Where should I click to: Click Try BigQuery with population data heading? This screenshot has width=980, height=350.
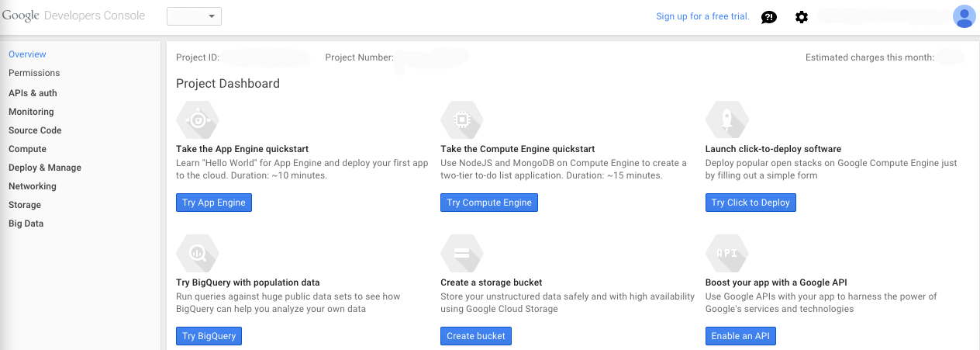(248, 282)
